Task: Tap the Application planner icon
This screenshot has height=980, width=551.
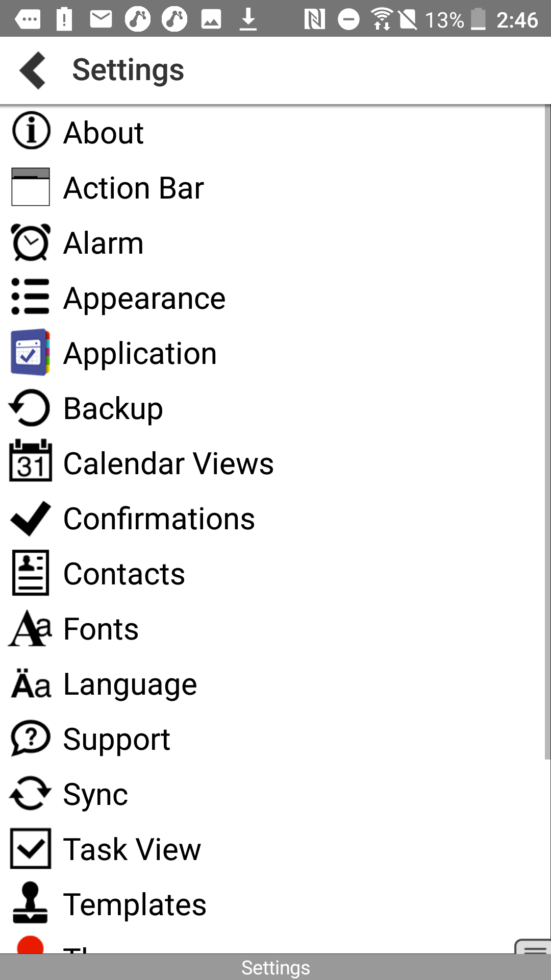Action: point(31,353)
